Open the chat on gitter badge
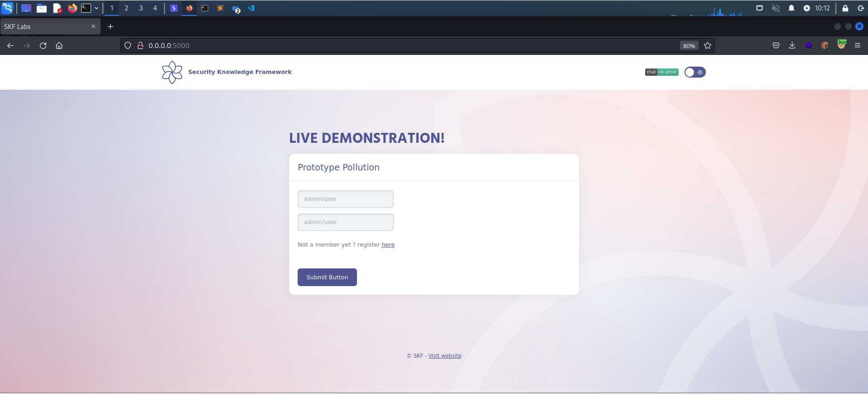Screen dimensions: 868x394 661,72
